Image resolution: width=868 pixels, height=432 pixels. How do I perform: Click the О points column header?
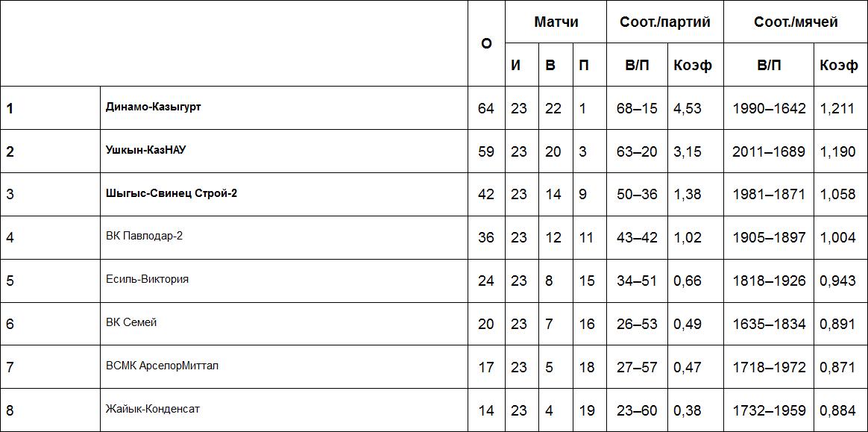point(486,43)
